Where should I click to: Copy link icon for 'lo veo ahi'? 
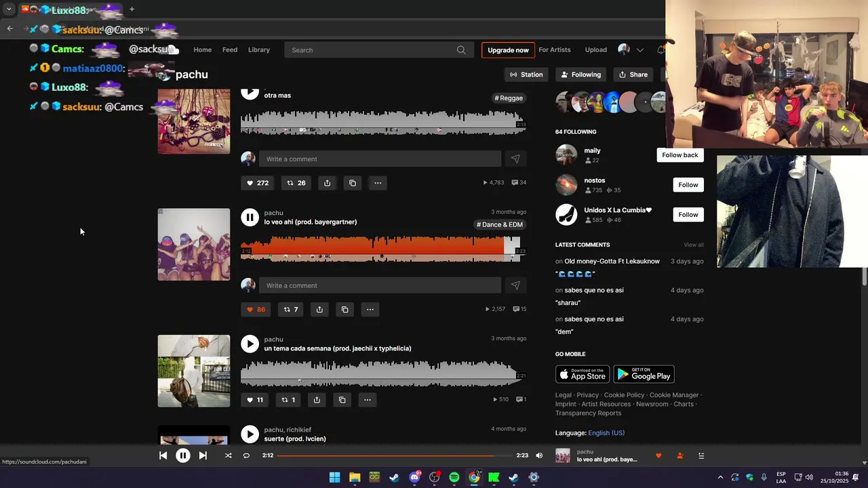pyautogui.click(x=344, y=310)
